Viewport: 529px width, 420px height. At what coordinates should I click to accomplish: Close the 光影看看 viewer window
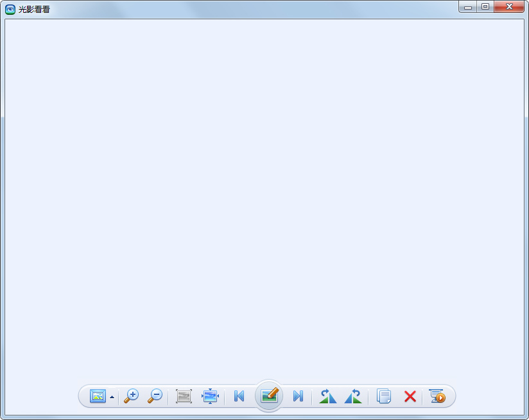point(510,7)
